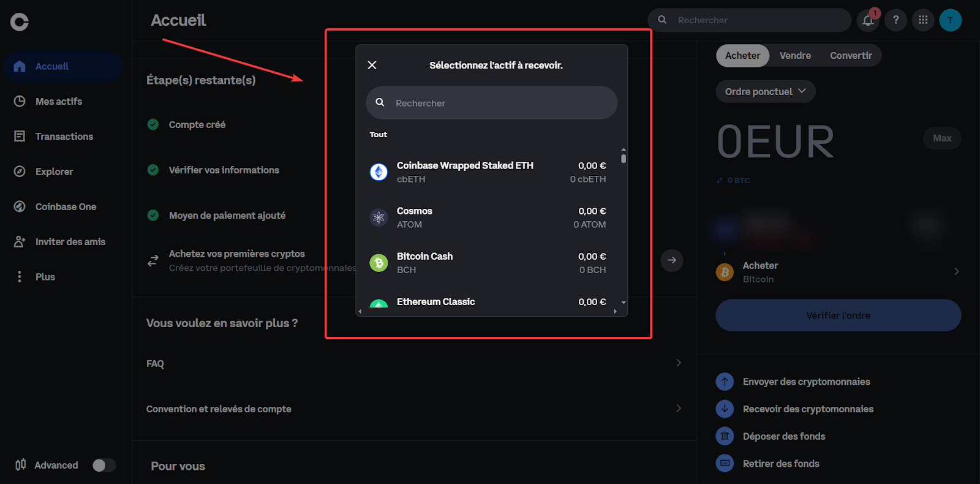This screenshot has width=980, height=484.
Task: Click the dialog vertical scrollbar thumb
Action: tap(624, 158)
